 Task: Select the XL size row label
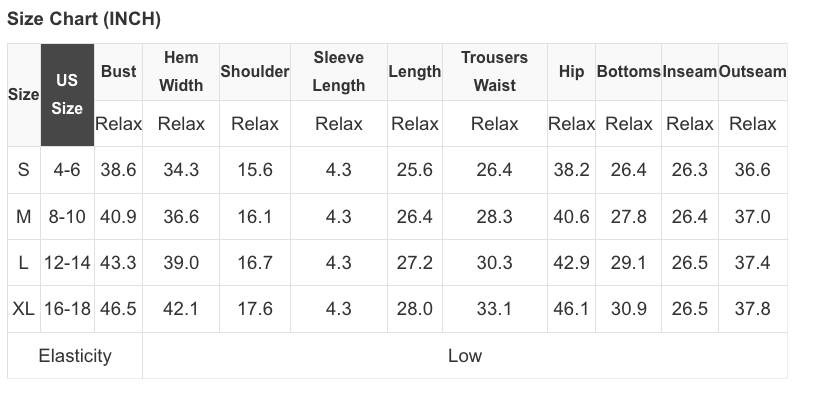[24, 309]
